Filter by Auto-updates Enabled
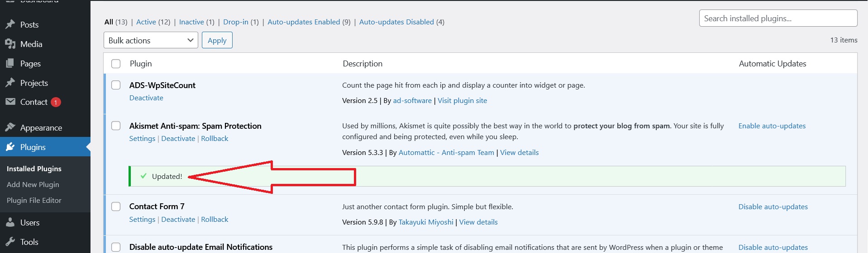868x253 pixels. 304,22
